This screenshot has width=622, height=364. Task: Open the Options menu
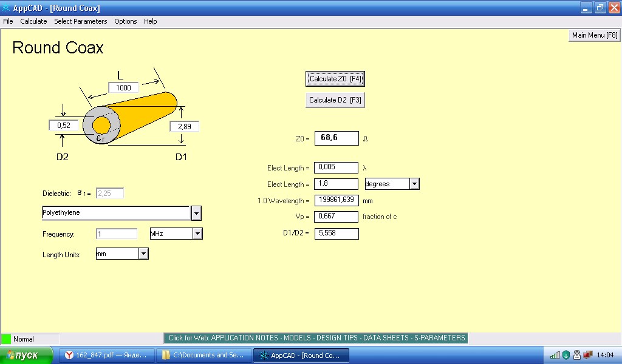click(126, 21)
